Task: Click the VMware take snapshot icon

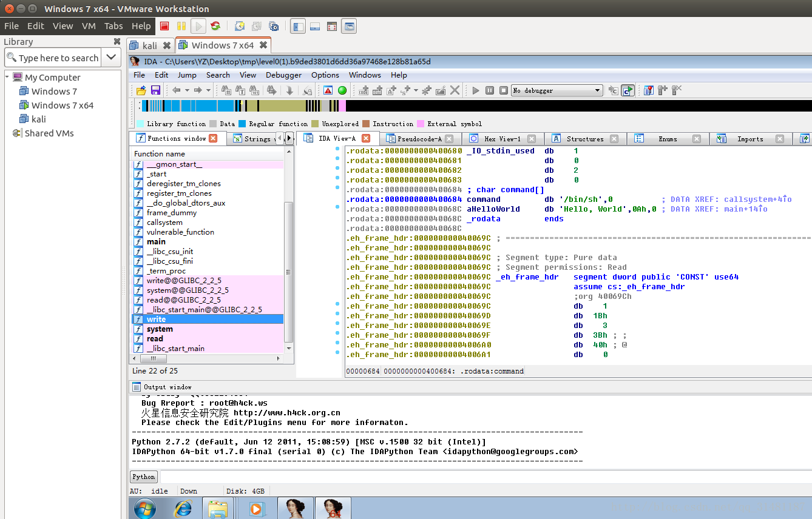Action: [x=240, y=26]
